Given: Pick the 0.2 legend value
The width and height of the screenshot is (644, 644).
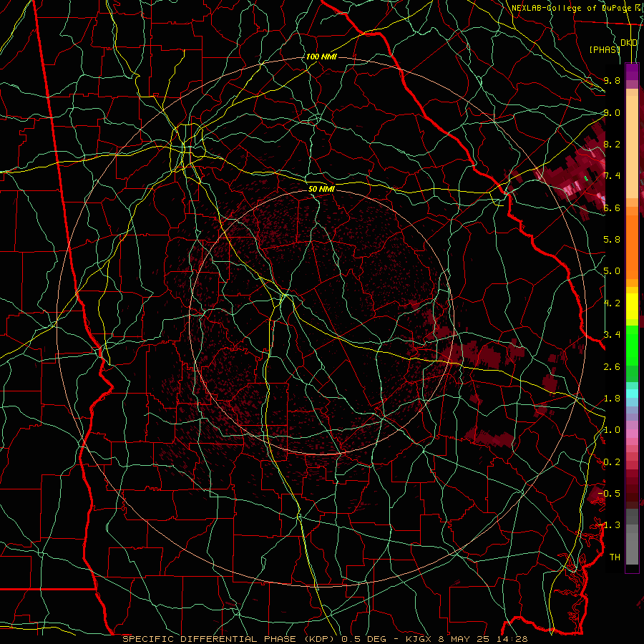Looking at the screenshot, I should 612,462.
